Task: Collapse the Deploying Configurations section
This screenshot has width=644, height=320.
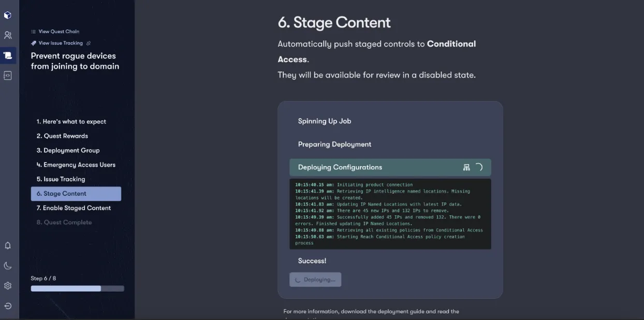Action: (340, 167)
